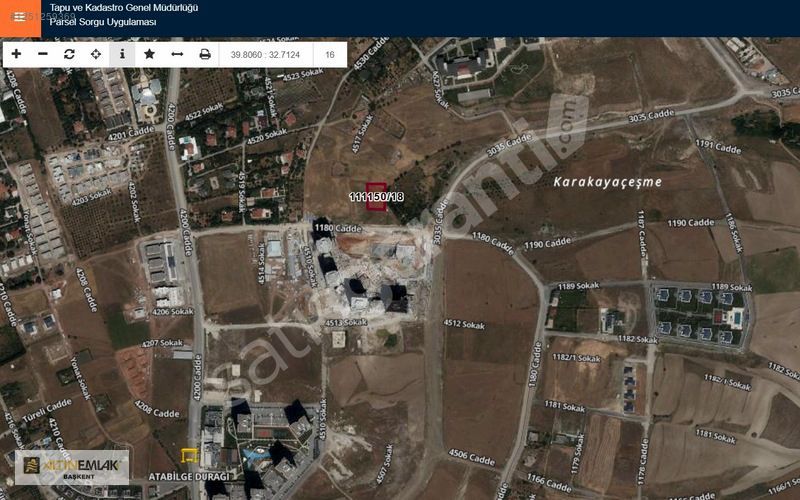Click the coordinates display 39.8060 : 32.7124
The image size is (800, 500).
(x=265, y=55)
